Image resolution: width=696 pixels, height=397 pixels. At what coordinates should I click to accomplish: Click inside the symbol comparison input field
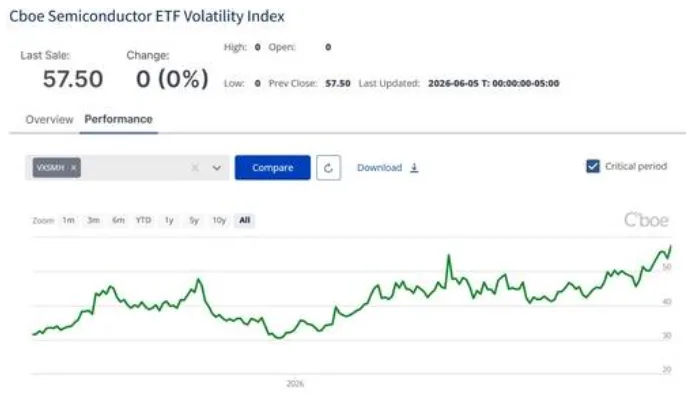(133, 168)
